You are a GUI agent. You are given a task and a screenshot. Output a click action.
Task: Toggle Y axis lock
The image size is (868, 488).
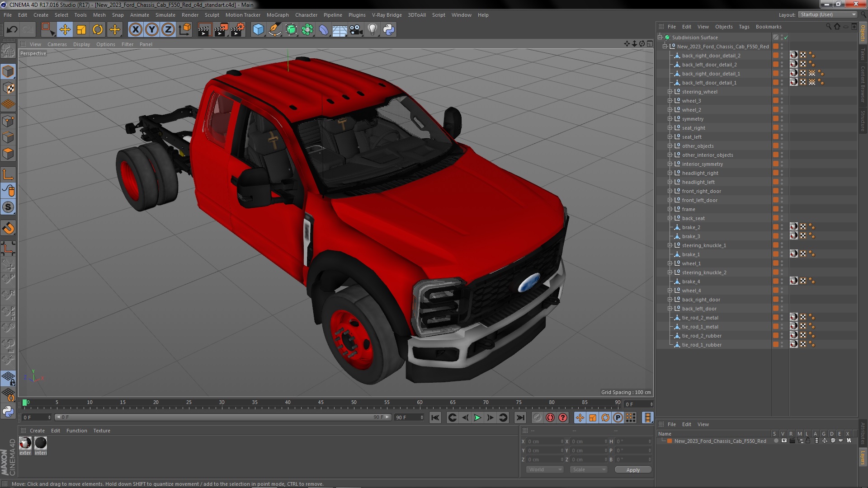pyautogui.click(x=152, y=30)
